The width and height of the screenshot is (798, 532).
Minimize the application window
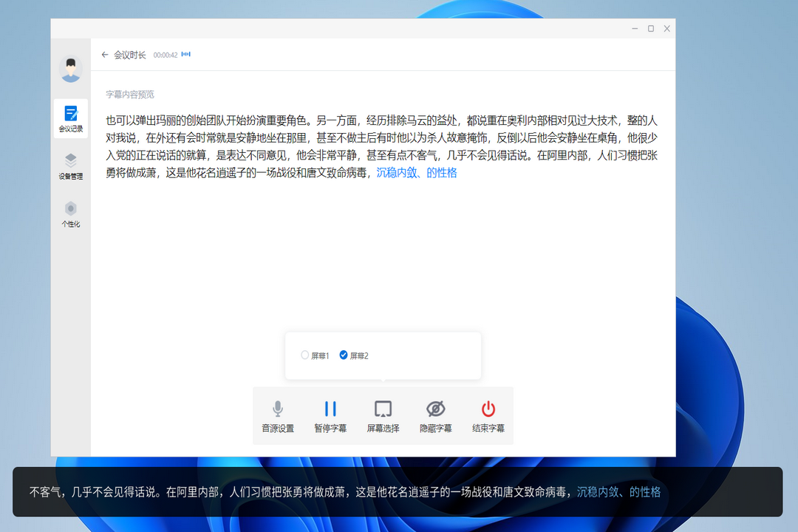tap(633, 28)
